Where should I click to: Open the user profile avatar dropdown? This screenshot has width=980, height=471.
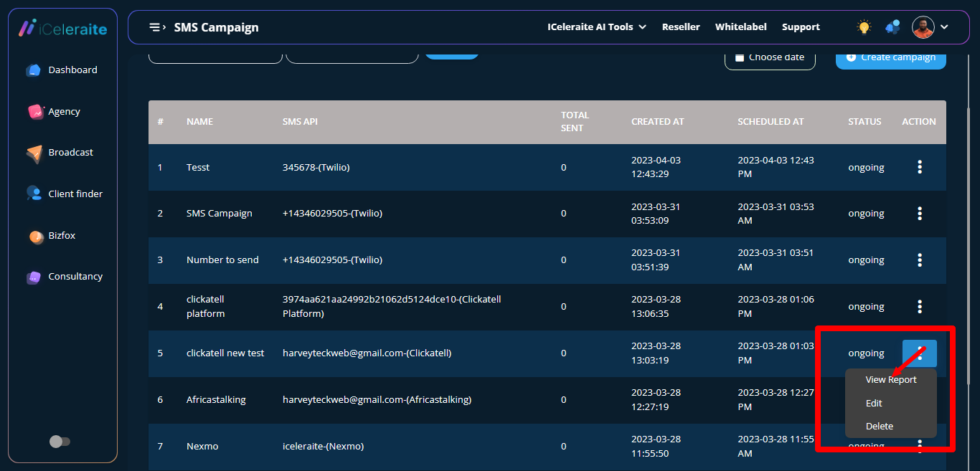point(930,27)
